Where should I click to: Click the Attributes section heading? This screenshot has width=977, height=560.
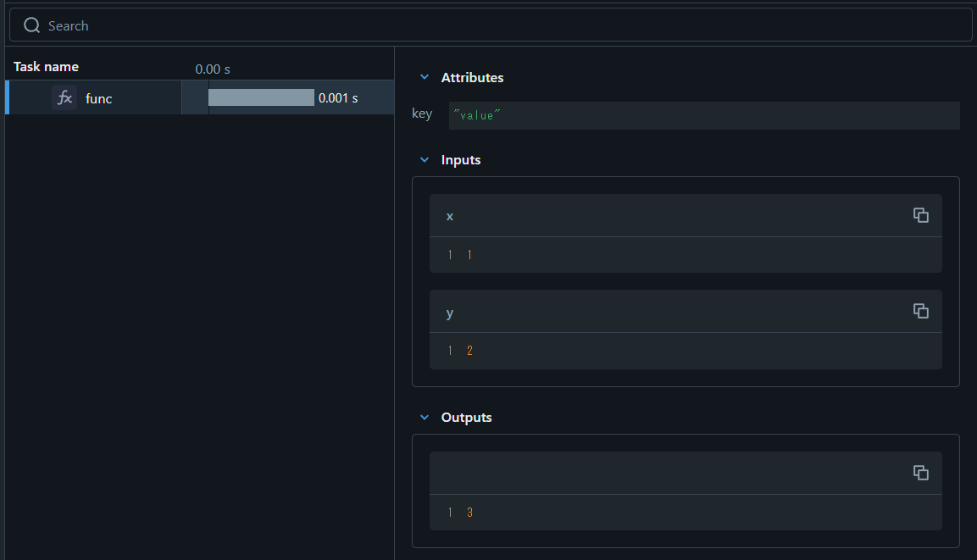(472, 78)
